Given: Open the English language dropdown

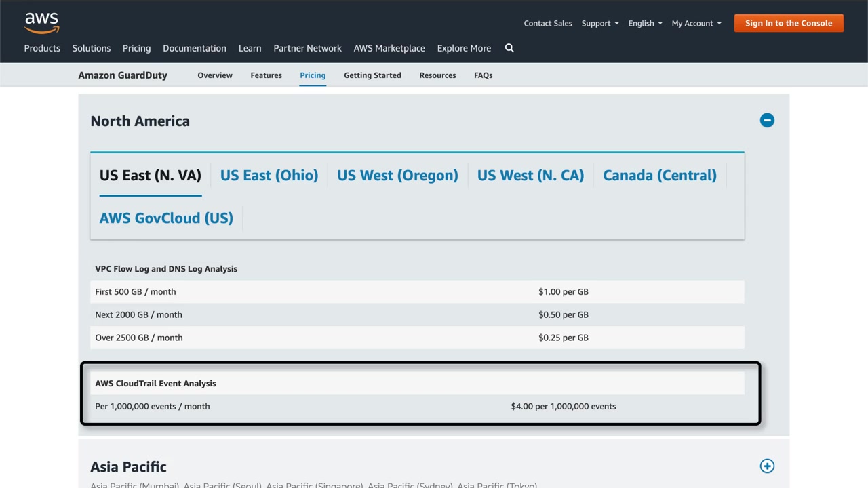Looking at the screenshot, I should [x=645, y=23].
